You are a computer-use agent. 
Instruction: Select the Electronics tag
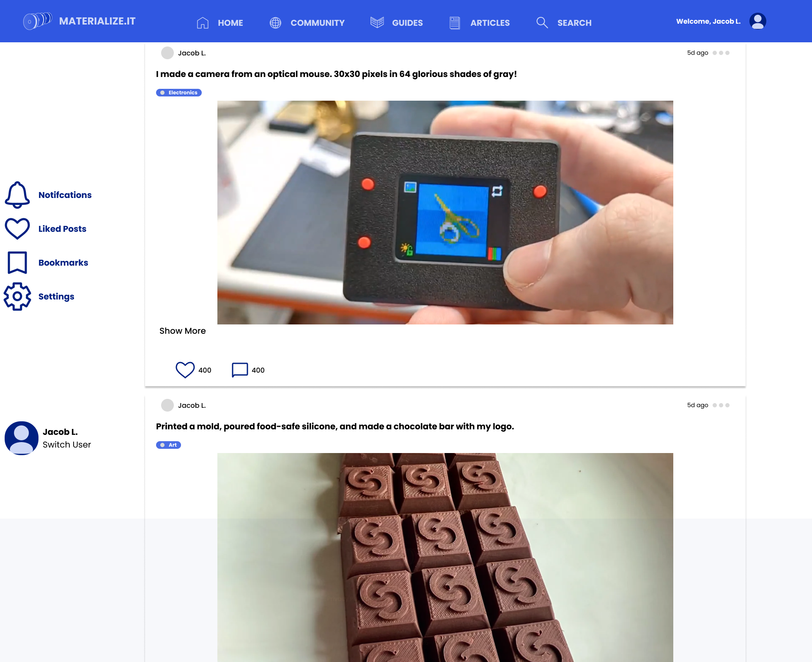[179, 93]
